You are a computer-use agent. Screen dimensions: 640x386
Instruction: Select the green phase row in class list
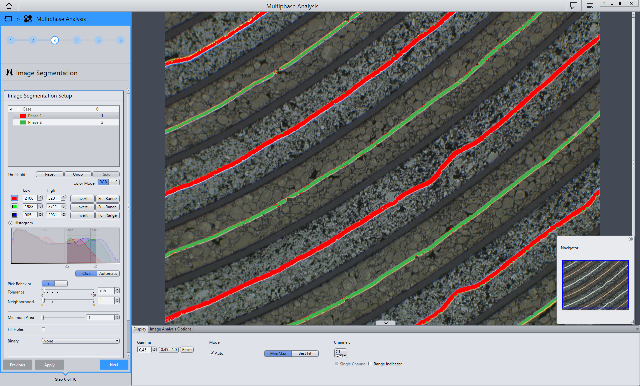(x=65, y=122)
